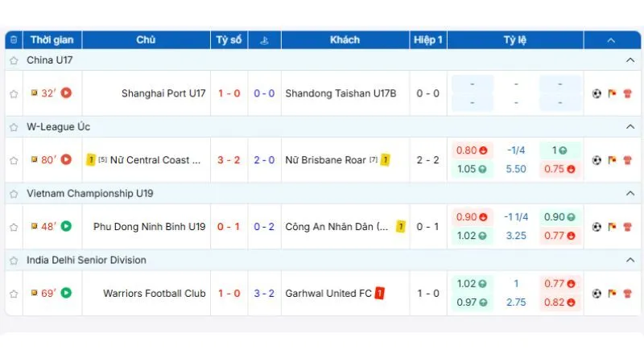Open the Garhwal United FC team link
644x362 pixels.
point(328,294)
